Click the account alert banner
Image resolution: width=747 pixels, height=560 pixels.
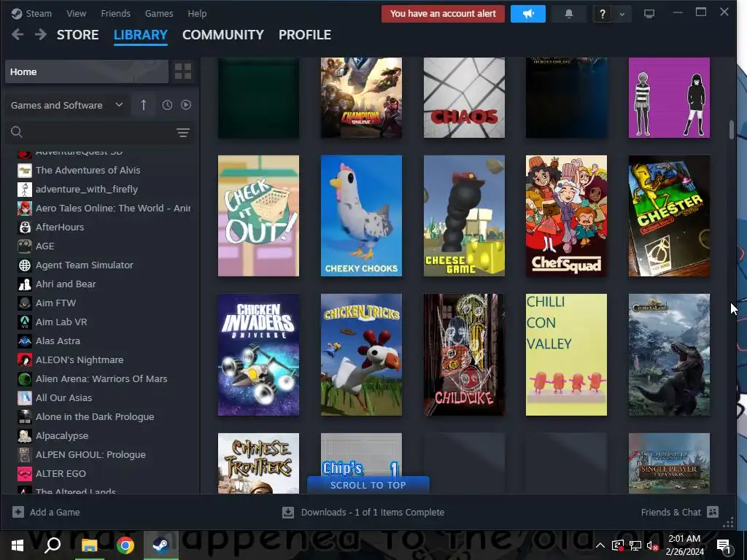click(443, 14)
